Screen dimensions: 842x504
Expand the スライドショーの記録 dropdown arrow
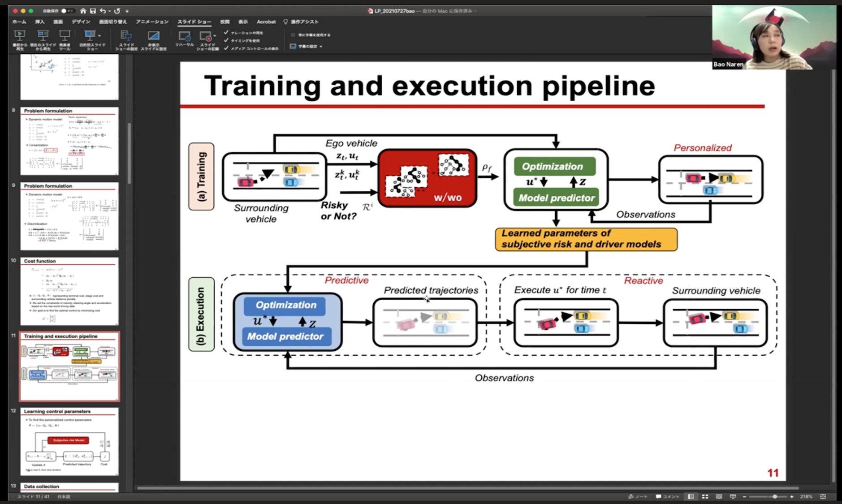pyautogui.click(x=215, y=35)
